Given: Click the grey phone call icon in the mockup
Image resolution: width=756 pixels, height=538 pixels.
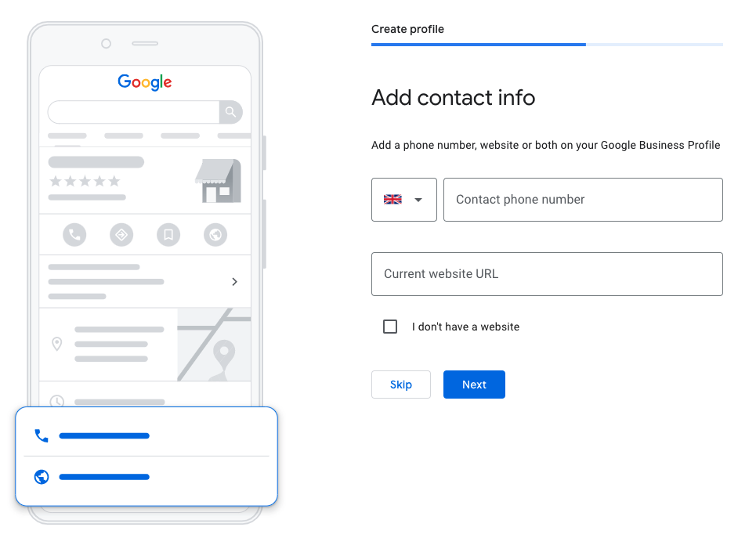Looking at the screenshot, I should [x=74, y=235].
